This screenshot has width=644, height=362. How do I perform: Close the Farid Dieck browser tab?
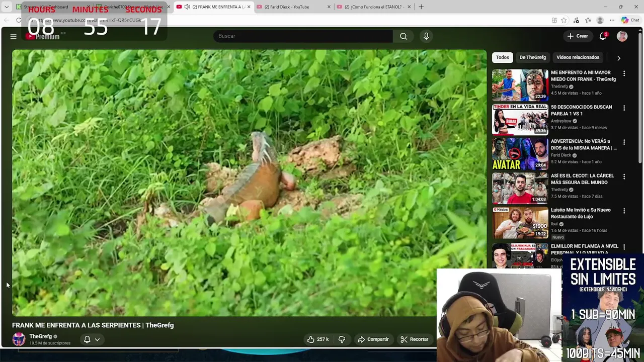point(329,7)
